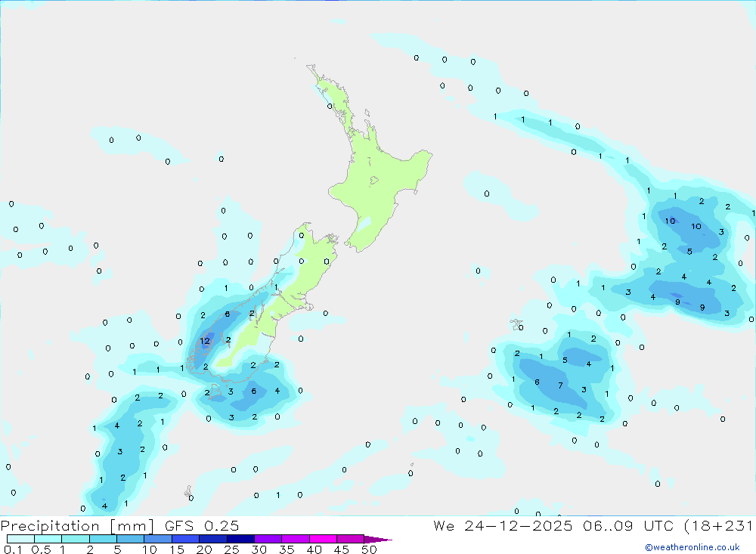Pick the 10–15 mm legend swatch
756x554 pixels.
158,539
